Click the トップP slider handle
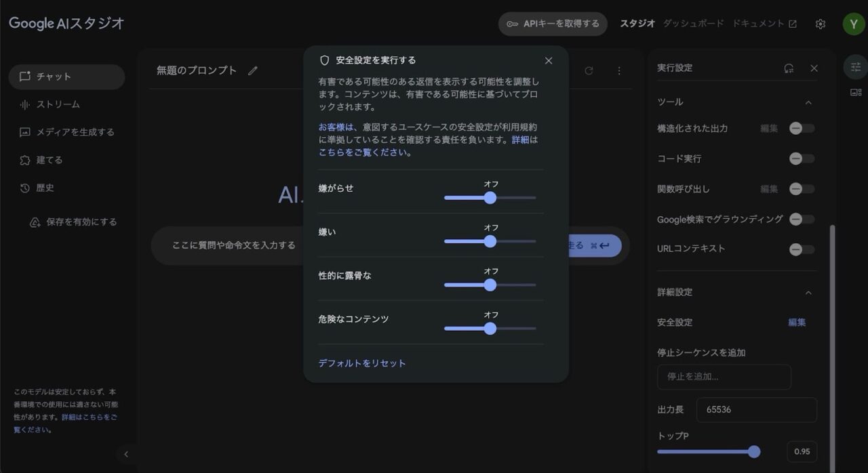The width and height of the screenshot is (868, 473). [754, 451]
